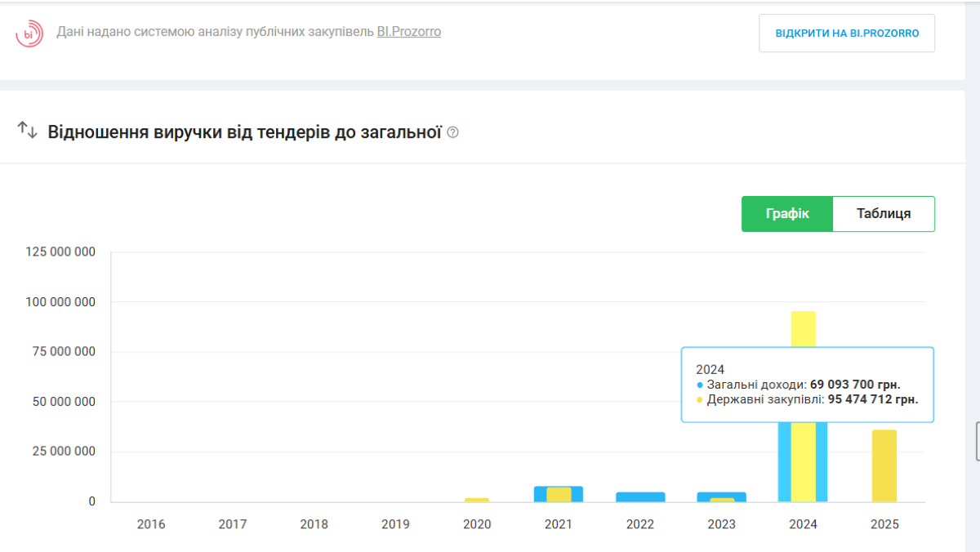Click the side panel handle at right edge
Screen dimensions: 980x552
coord(977,442)
